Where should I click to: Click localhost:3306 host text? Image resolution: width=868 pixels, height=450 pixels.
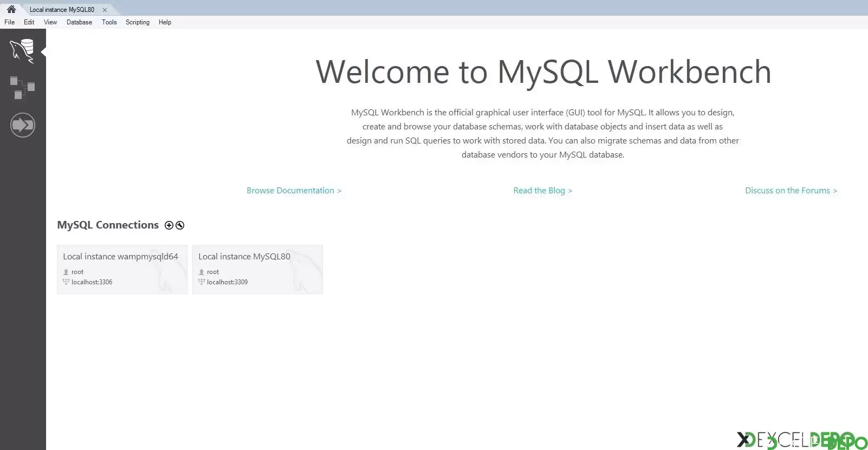(92, 282)
